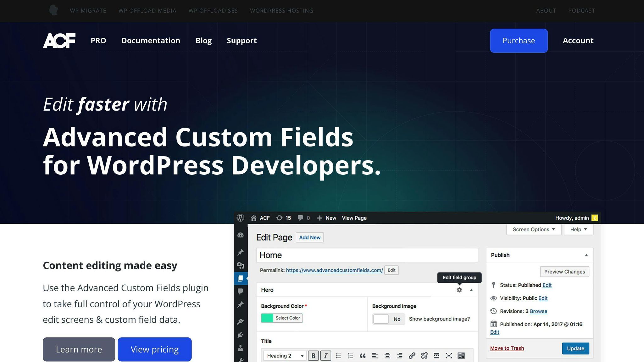Click the green Background Color swatch
The height and width of the screenshot is (362, 644).
click(x=267, y=318)
